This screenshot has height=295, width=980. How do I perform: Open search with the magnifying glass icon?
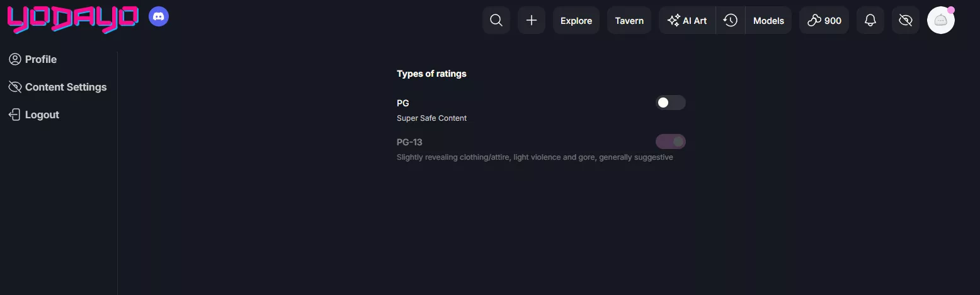click(x=496, y=21)
